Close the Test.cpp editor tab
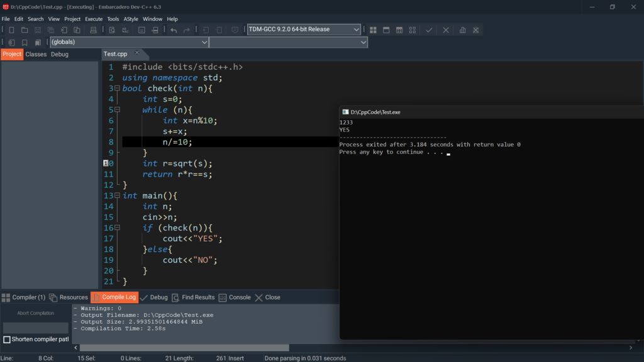This screenshot has width=644, height=362. (x=136, y=53)
